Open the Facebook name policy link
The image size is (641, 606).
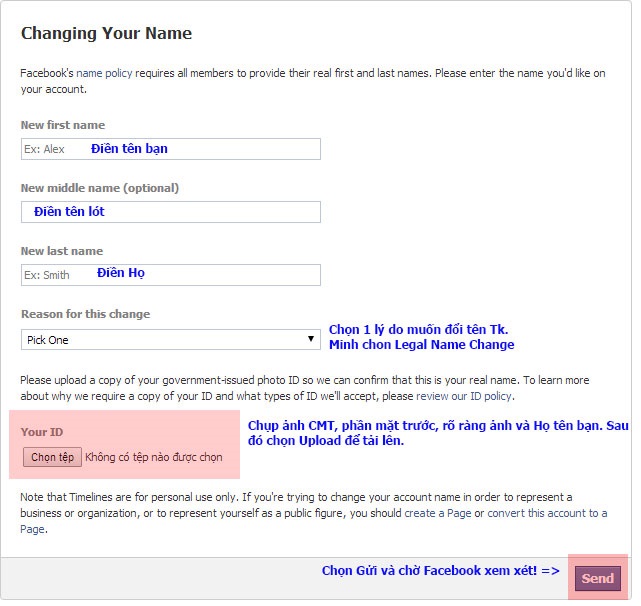[x=105, y=74]
